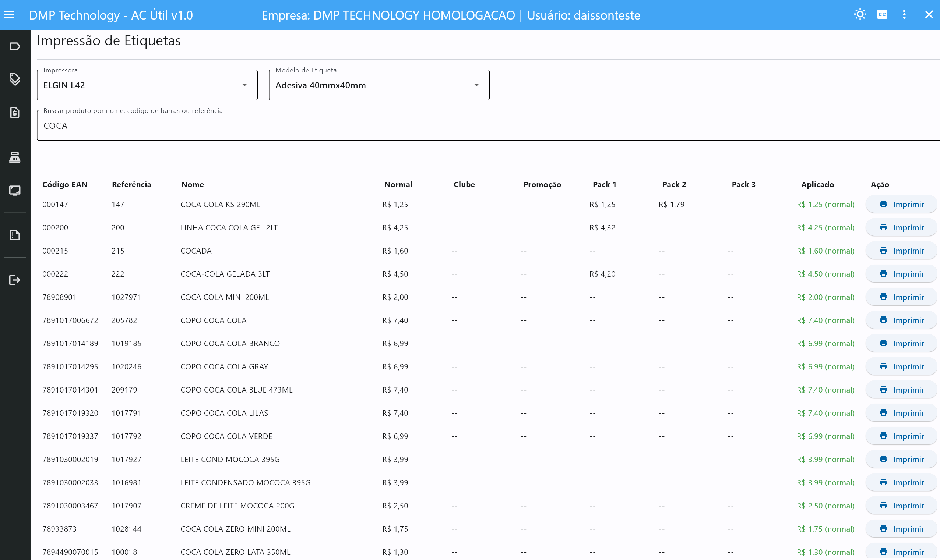
Task: Click the closed captions CC icon
Action: pos(882,15)
